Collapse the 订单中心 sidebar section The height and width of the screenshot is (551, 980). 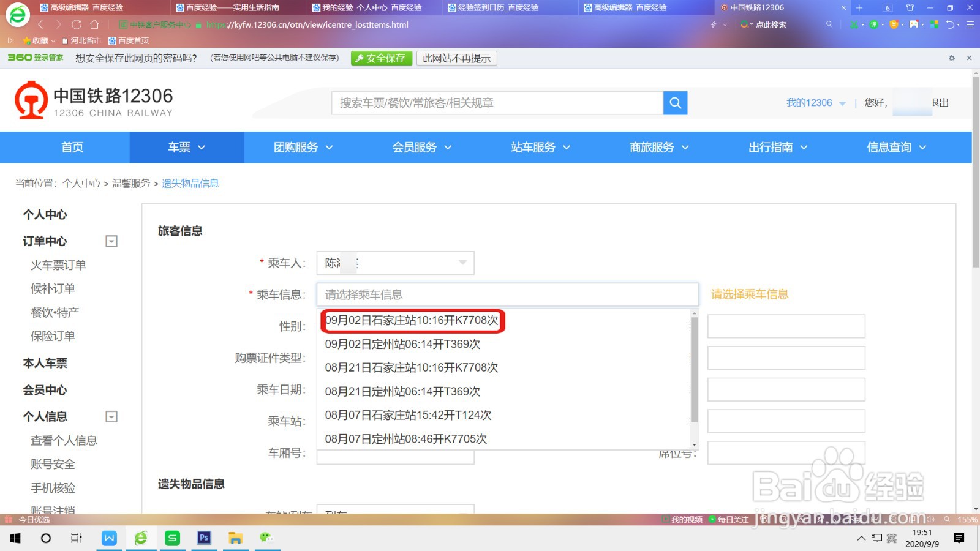pos(111,241)
